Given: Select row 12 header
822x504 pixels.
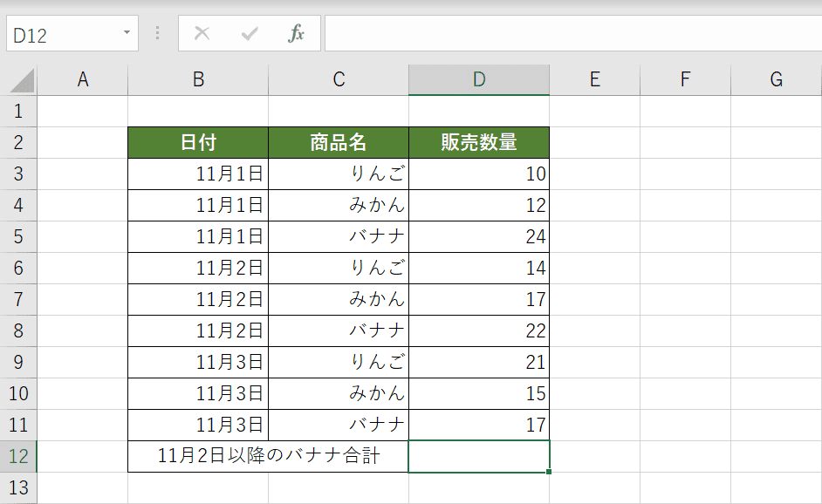Looking at the screenshot, I should pyautogui.click(x=18, y=456).
